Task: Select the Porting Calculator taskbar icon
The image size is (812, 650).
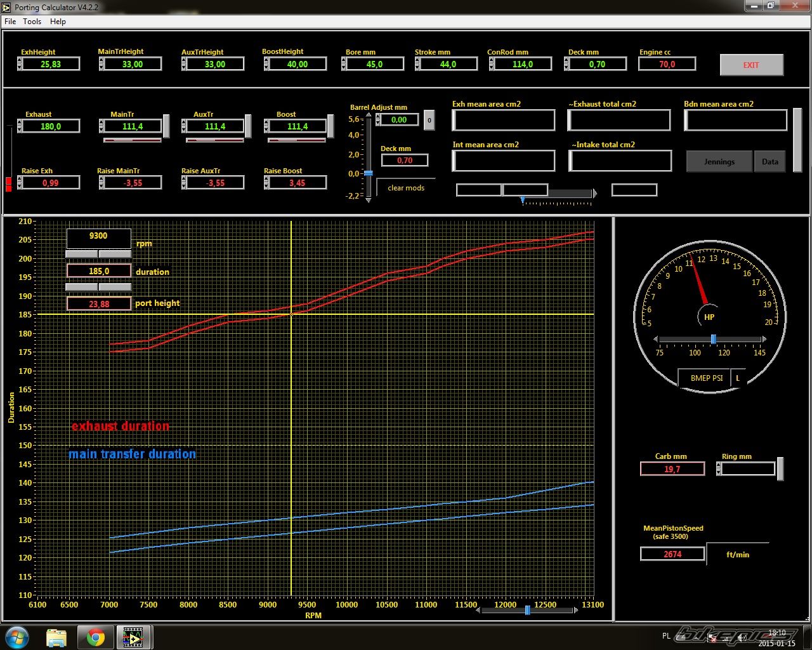Action: [133, 637]
